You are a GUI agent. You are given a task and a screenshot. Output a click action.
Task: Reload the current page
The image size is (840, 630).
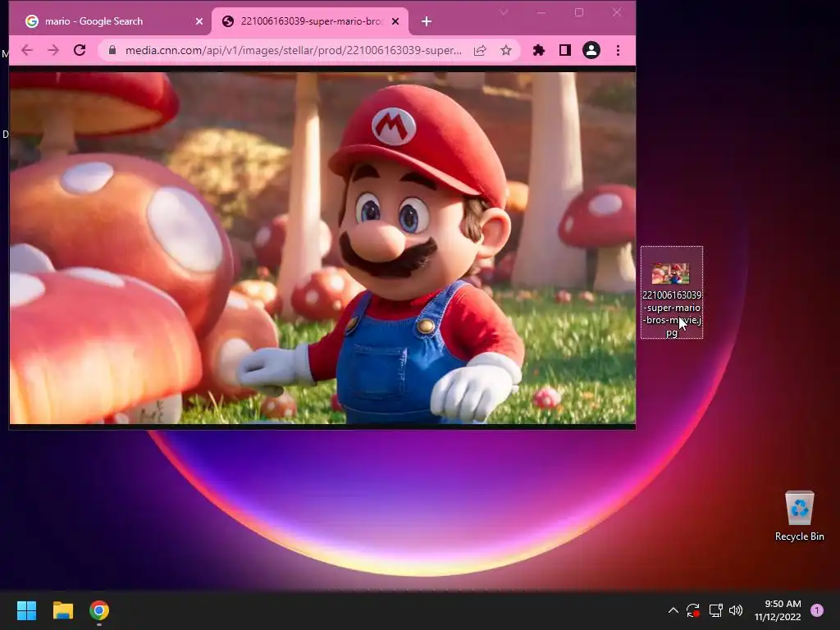80,50
